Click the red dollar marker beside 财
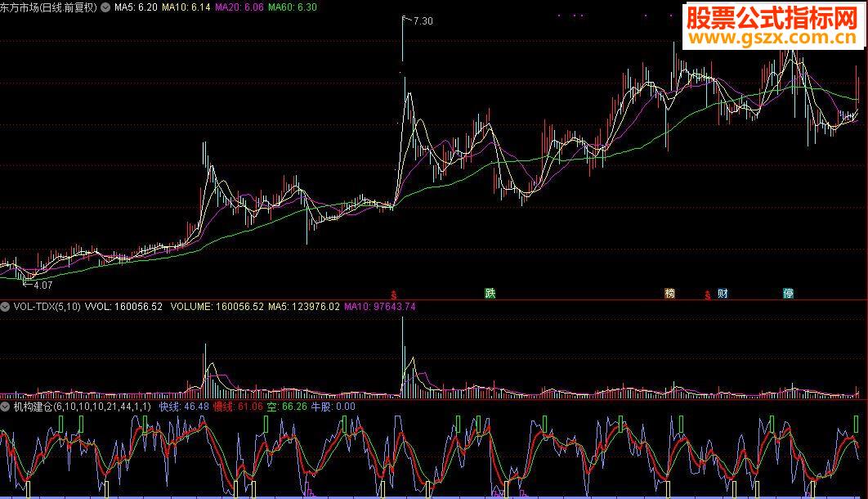 click(708, 295)
